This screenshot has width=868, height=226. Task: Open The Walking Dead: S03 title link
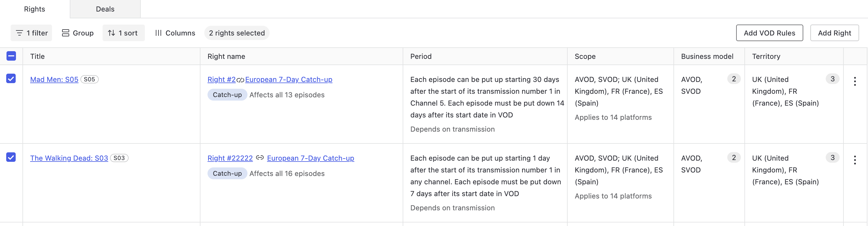pyautogui.click(x=69, y=158)
